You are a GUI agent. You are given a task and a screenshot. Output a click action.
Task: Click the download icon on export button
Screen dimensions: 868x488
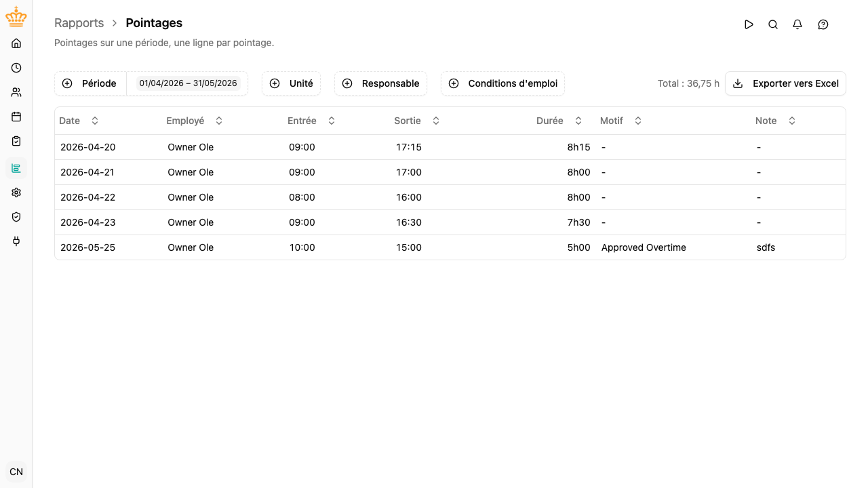click(x=738, y=83)
